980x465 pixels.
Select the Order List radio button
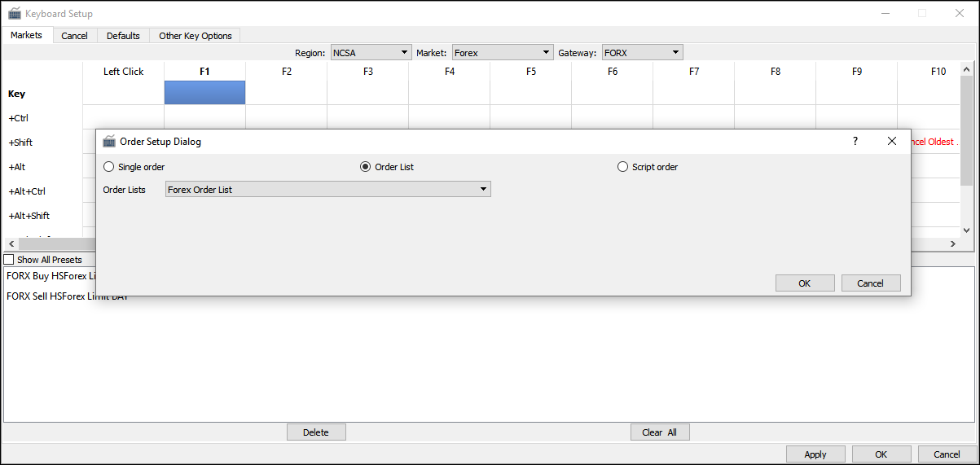[x=366, y=167]
